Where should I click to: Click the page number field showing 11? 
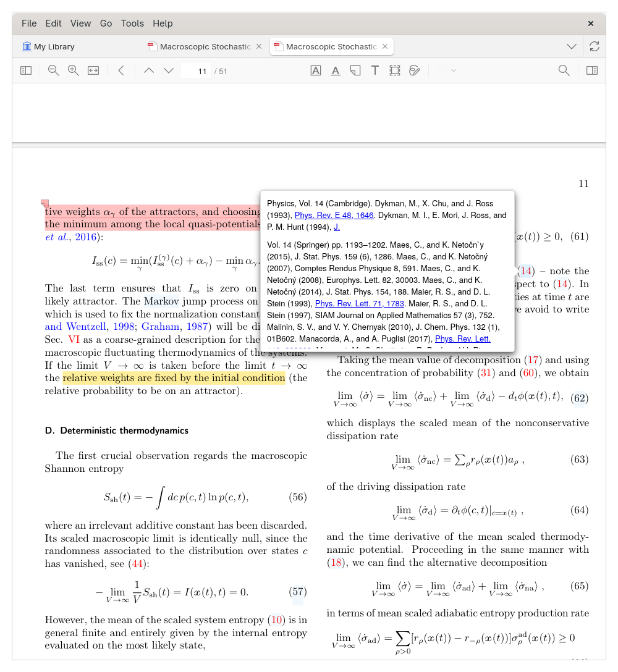pyautogui.click(x=197, y=71)
